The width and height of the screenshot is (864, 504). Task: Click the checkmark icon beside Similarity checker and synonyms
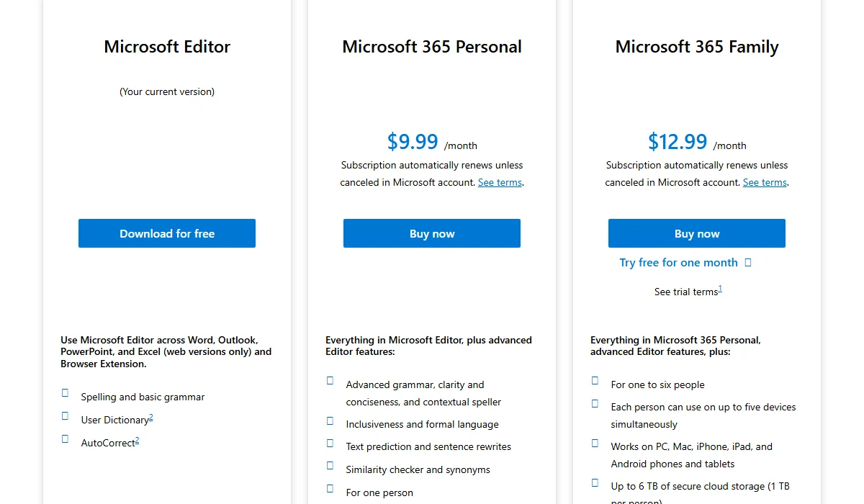[x=330, y=465]
